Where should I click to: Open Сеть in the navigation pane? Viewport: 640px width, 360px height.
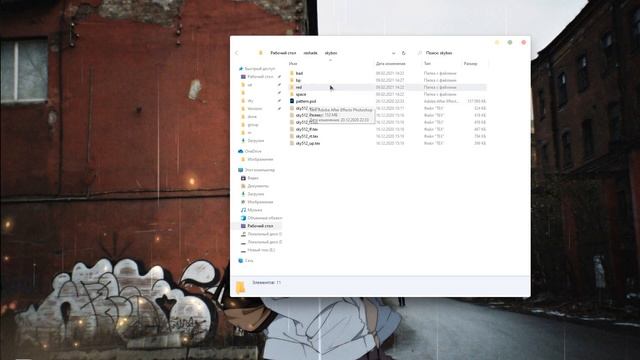[x=249, y=260]
